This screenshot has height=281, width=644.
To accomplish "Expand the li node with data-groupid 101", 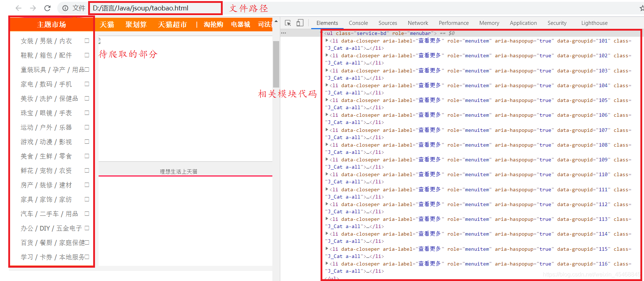I will pos(327,41).
